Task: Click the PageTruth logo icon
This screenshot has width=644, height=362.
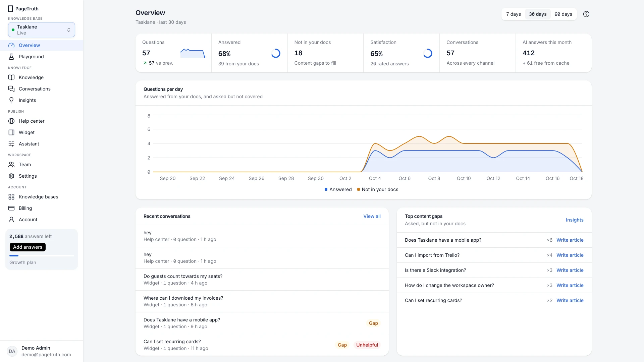Action: pos(10,9)
